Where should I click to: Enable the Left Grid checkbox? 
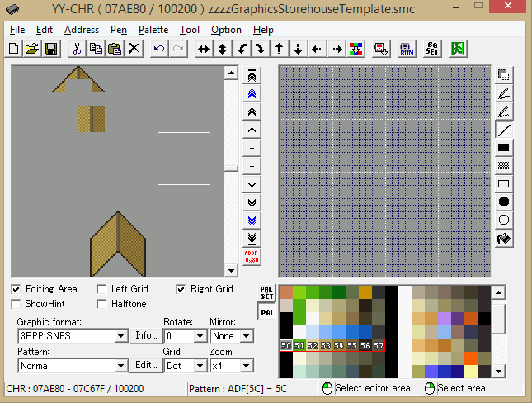pos(101,289)
